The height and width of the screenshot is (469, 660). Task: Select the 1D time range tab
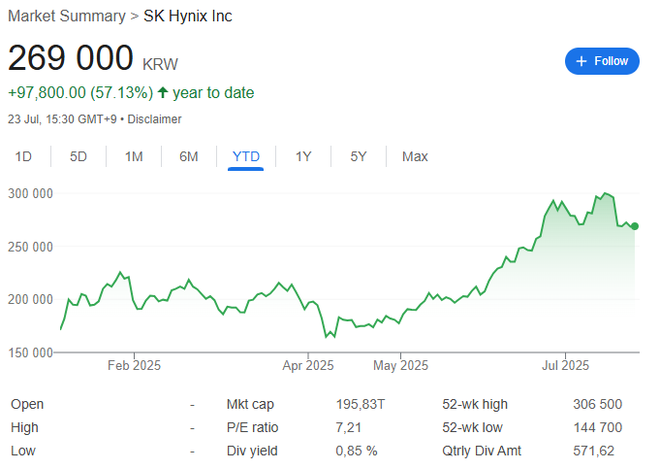click(24, 157)
